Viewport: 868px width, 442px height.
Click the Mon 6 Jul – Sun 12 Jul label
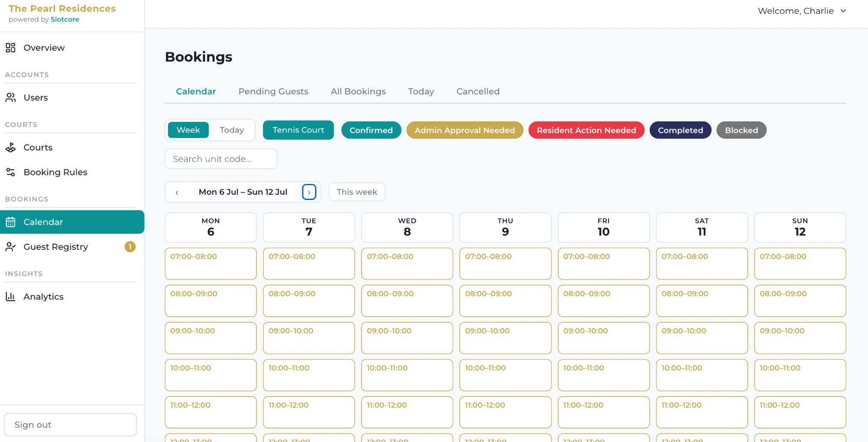point(243,192)
